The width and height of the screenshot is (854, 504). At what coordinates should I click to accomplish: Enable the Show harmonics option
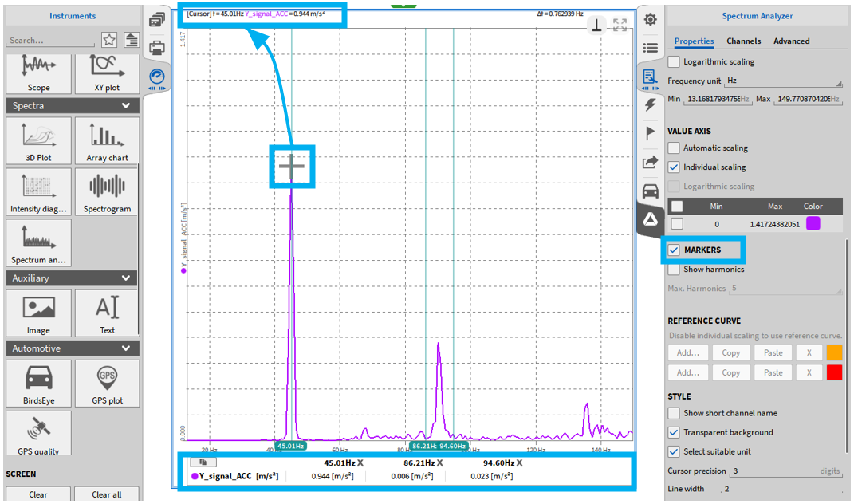coord(675,270)
